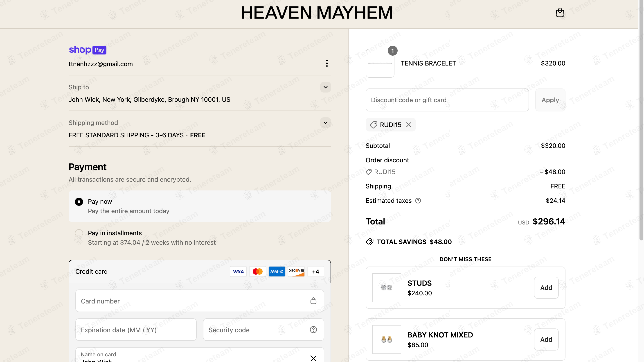The width and height of the screenshot is (644, 362).
Task: Expand the Shipping method section
Action: (326, 123)
